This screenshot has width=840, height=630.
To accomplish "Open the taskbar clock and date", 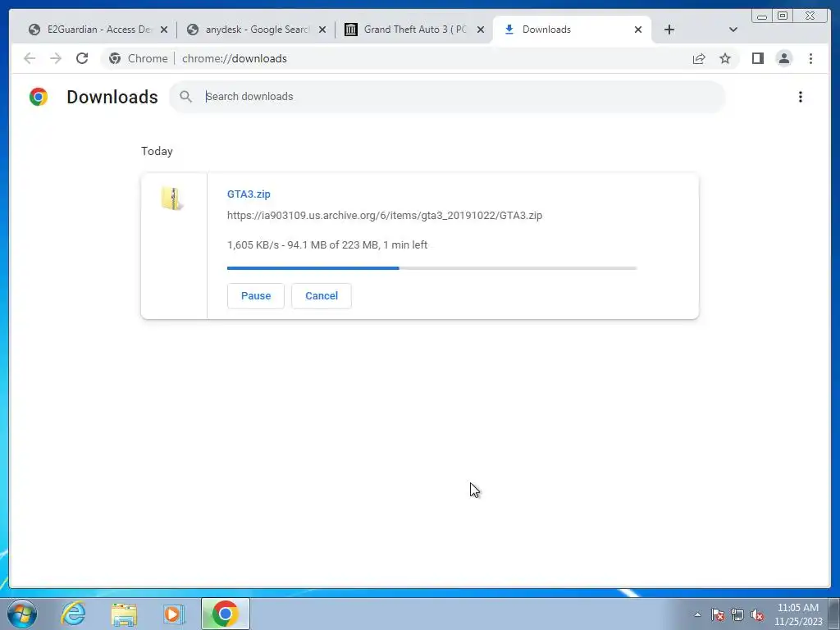I will [797, 614].
